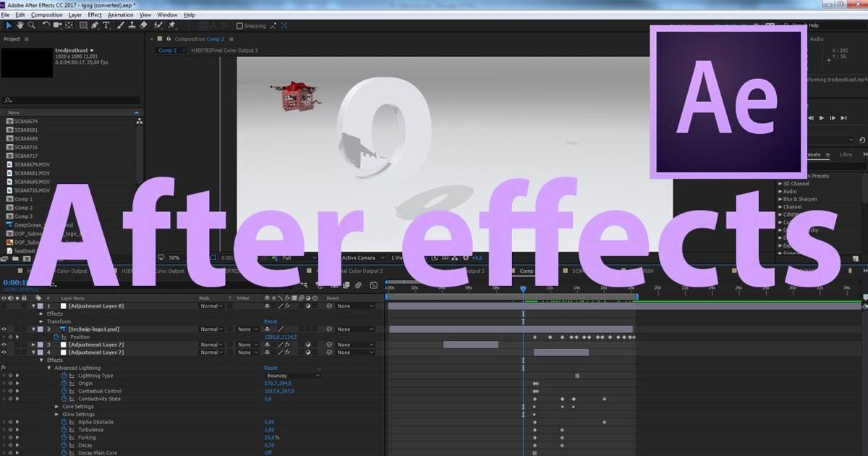Expand Glow Settings group
The height and width of the screenshot is (456, 868).
57,414
